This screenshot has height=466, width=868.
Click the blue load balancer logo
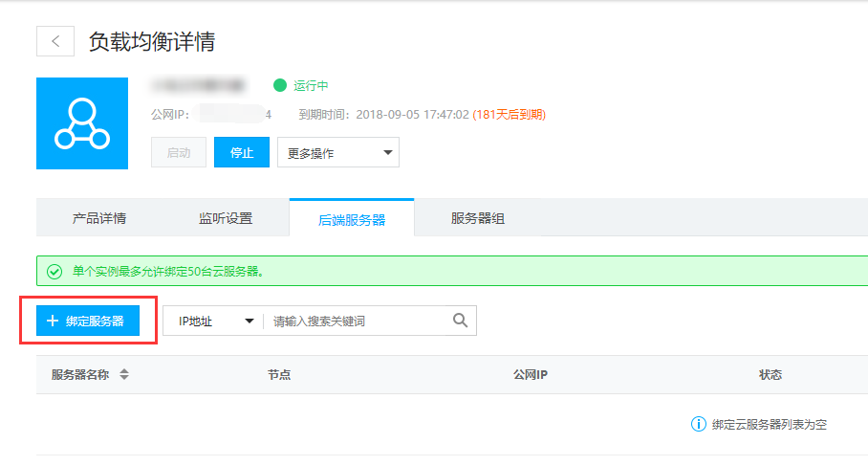[81, 123]
